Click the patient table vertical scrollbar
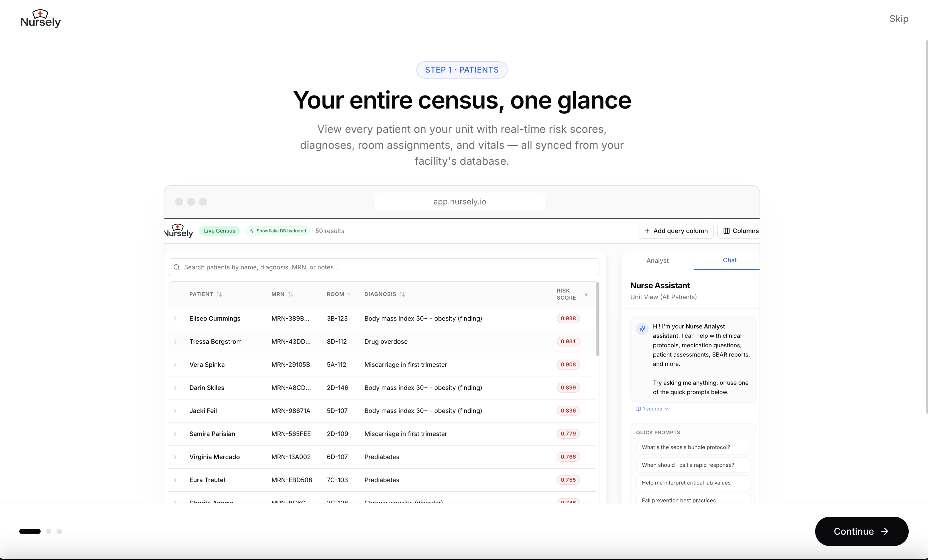The width and height of the screenshot is (928, 560). pos(597,319)
